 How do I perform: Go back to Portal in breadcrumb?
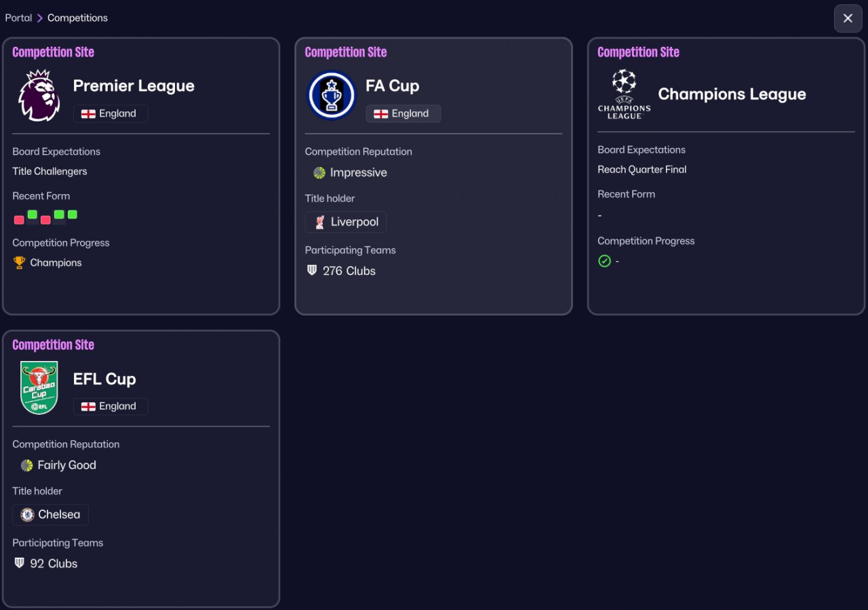18,18
